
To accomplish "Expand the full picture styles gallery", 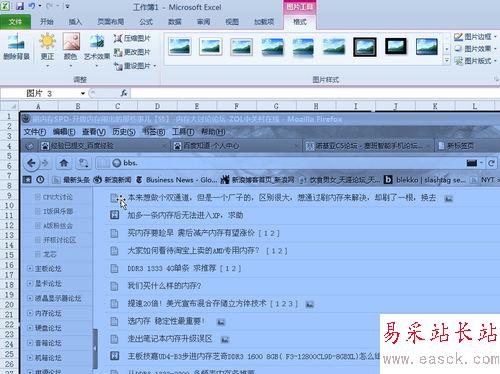I will [447, 60].
